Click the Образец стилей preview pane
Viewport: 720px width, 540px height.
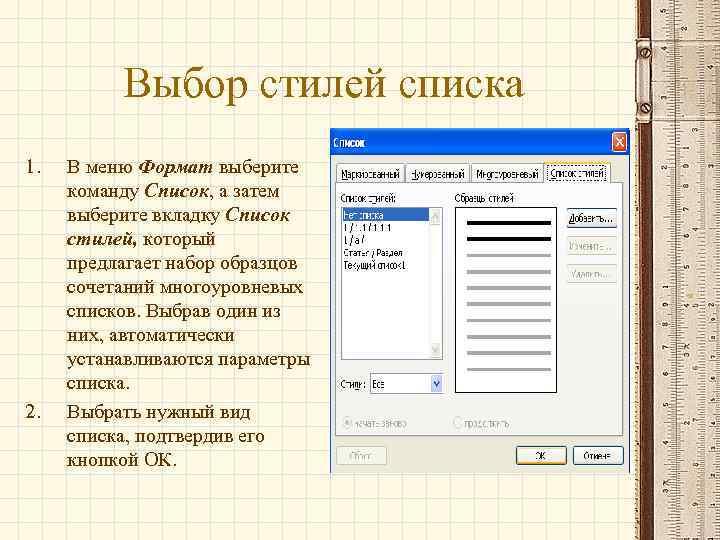[506, 300]
